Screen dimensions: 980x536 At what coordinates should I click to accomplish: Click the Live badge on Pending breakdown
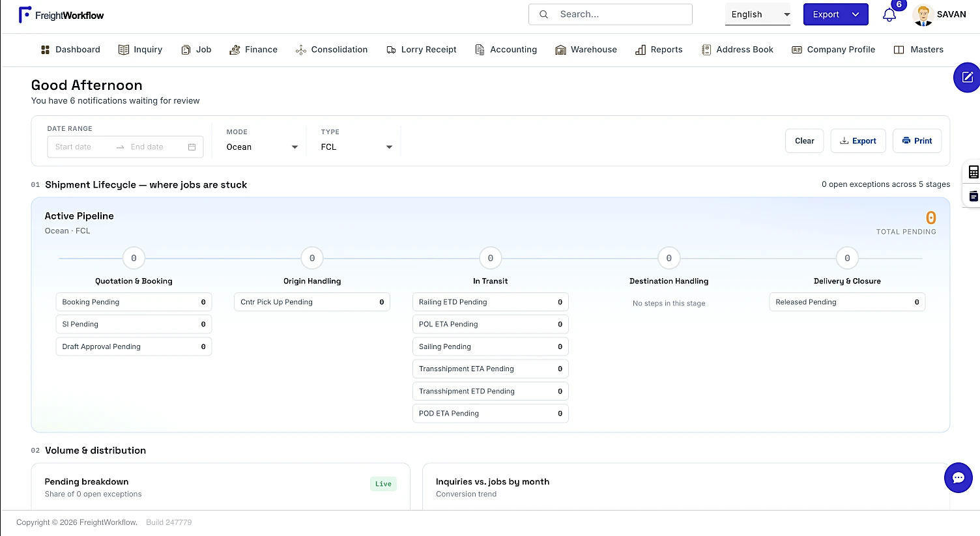(x=383, y=484)
